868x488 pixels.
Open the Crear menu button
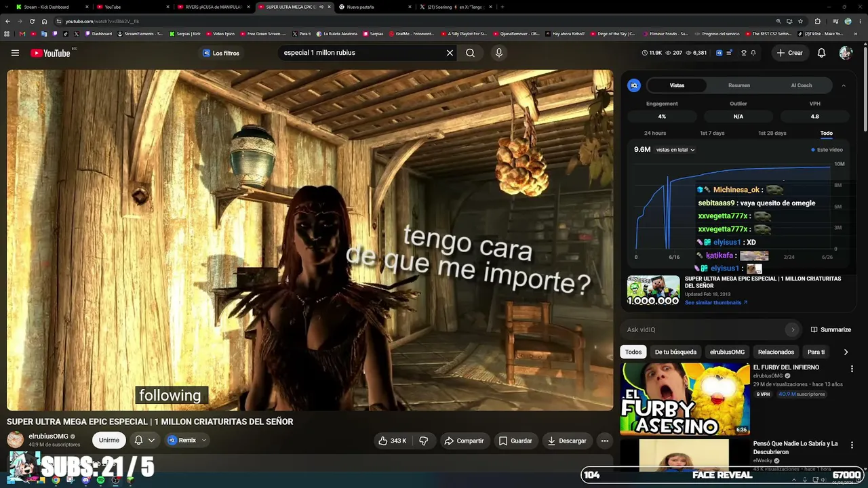point(790,53)
